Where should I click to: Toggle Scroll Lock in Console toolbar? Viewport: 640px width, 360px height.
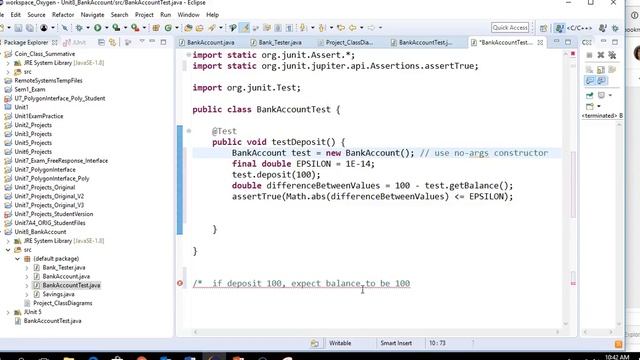pyautogui.click(x=601, y=70)
